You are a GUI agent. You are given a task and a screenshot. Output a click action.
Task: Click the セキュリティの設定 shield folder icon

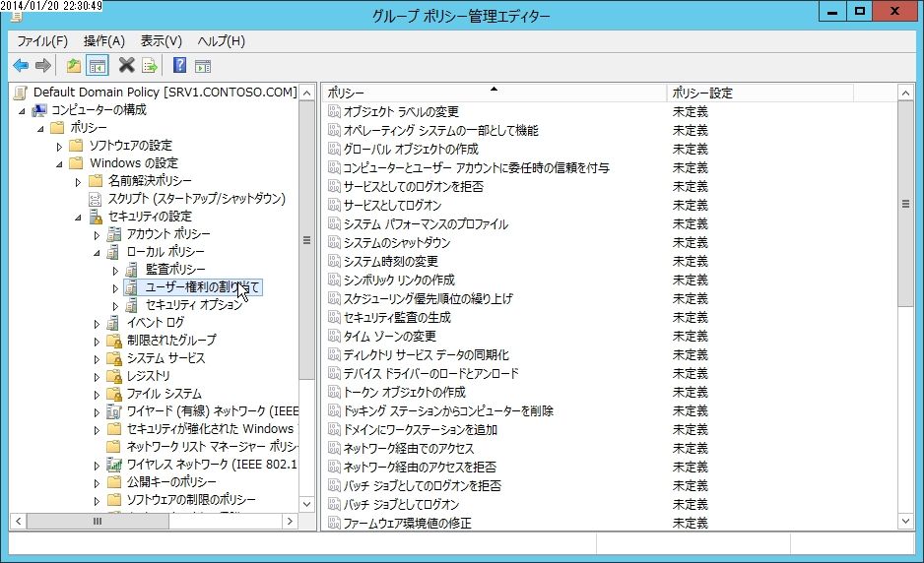click(x=96, y=217)
